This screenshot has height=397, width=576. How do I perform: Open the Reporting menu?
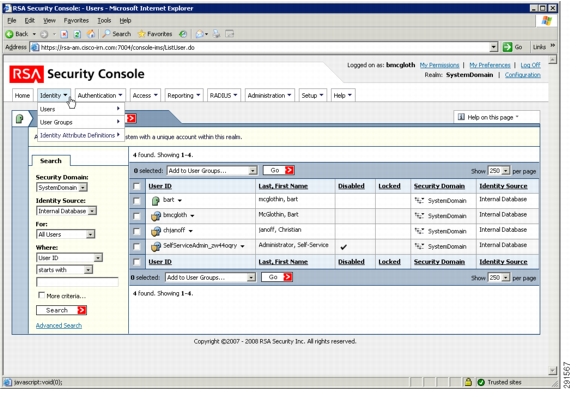(x=184, y=95)
